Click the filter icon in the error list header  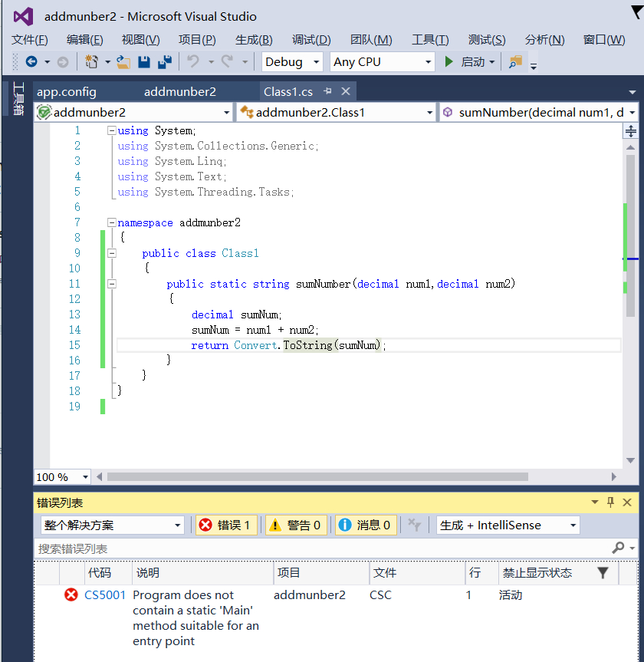(x=603, y=573)
